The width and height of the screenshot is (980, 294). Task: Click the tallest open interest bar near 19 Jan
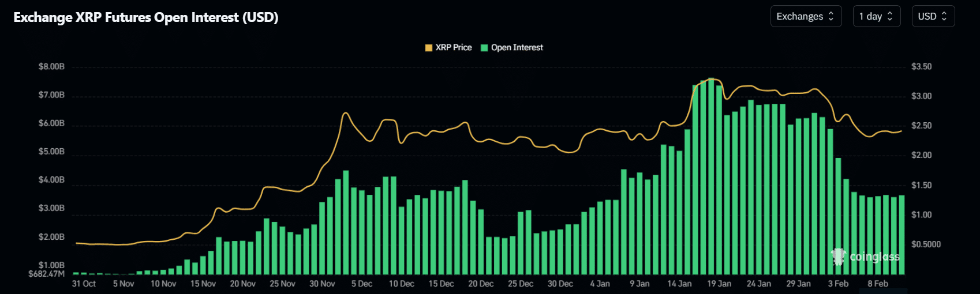(711, 176)
